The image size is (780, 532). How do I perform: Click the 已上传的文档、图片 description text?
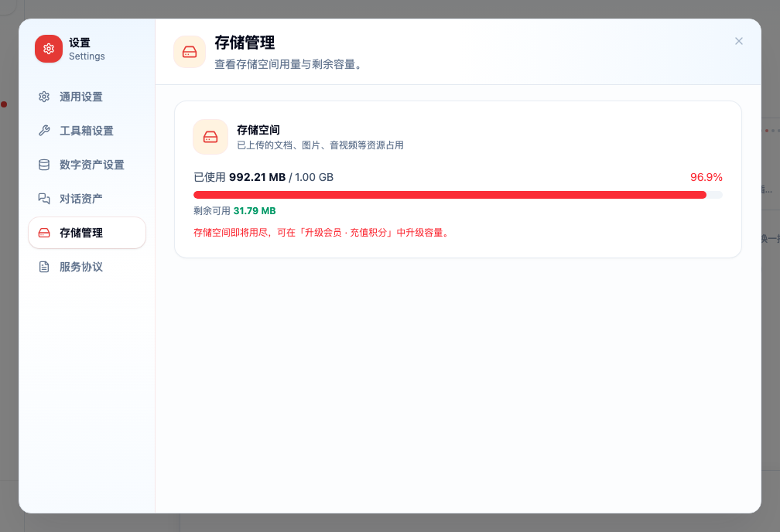(320, 145)
